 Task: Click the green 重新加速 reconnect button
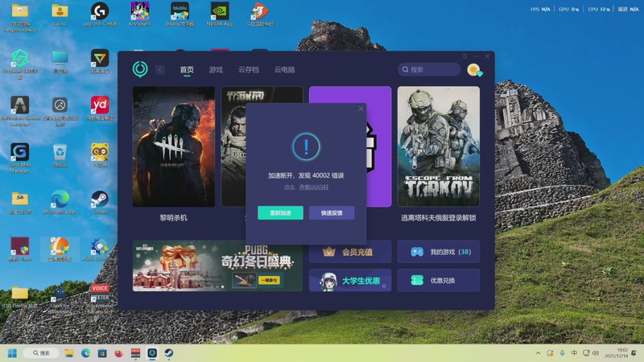pos(280,212)
